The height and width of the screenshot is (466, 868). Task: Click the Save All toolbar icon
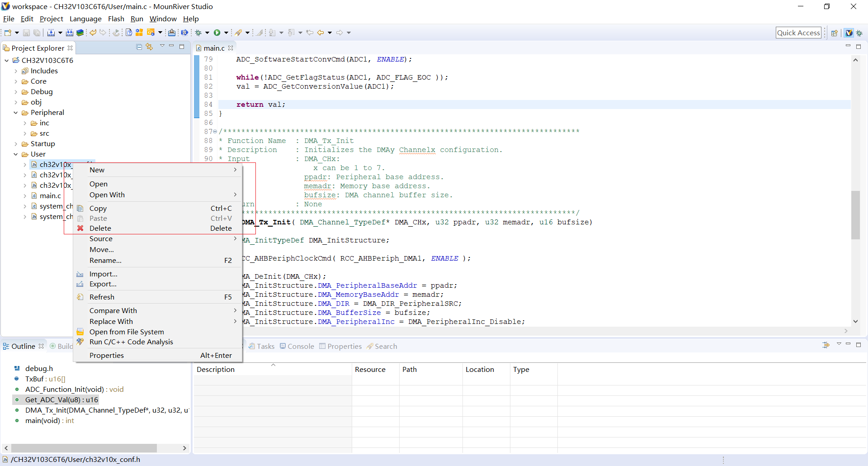(37, 32)
